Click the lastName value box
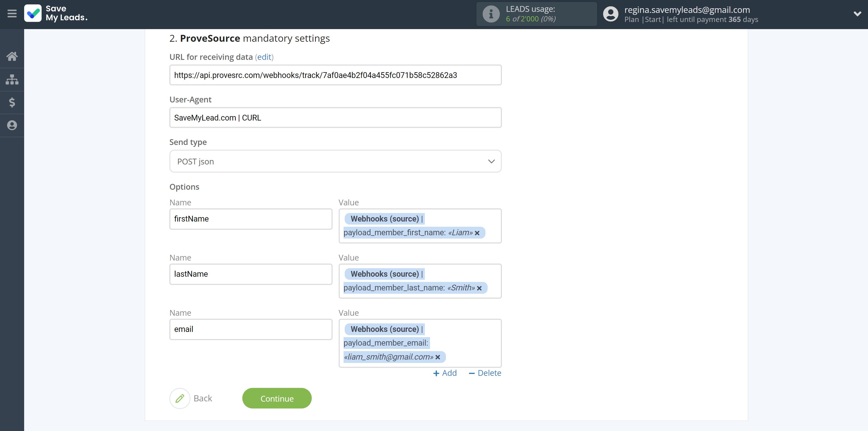 [420, 281]
